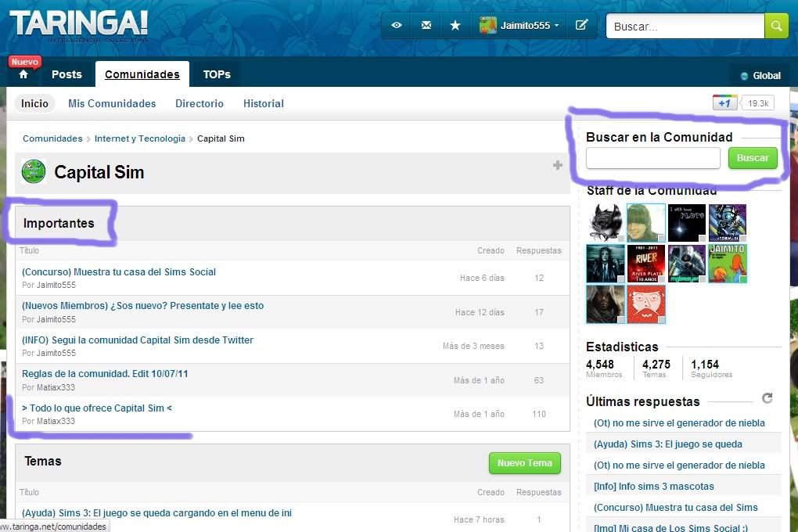
Task: Click the JAIMITO staff avatar
Action: point(728,263)
